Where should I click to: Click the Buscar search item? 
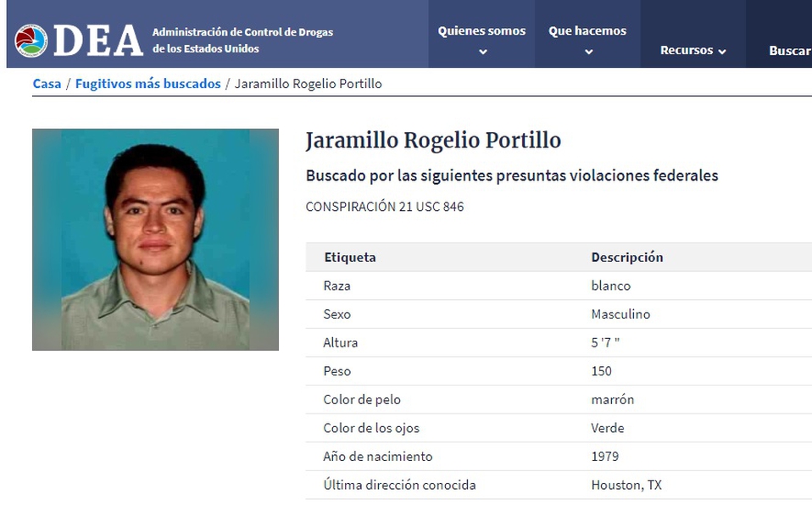[x=788, y=51]
